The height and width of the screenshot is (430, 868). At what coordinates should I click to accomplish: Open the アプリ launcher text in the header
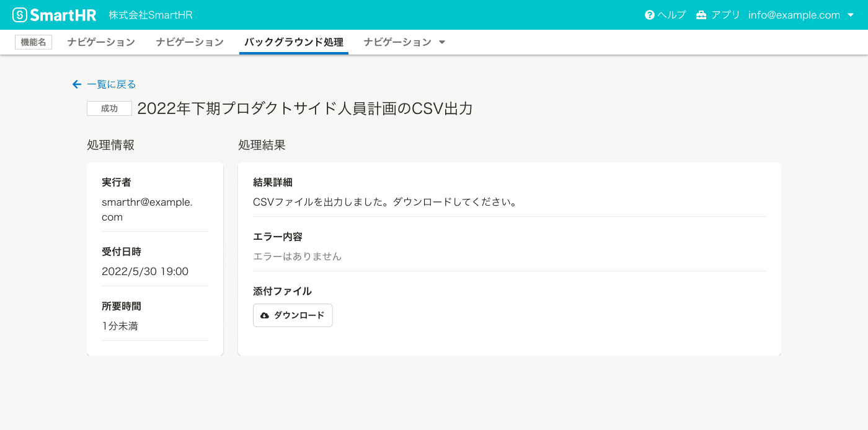[x=725, y=15]
